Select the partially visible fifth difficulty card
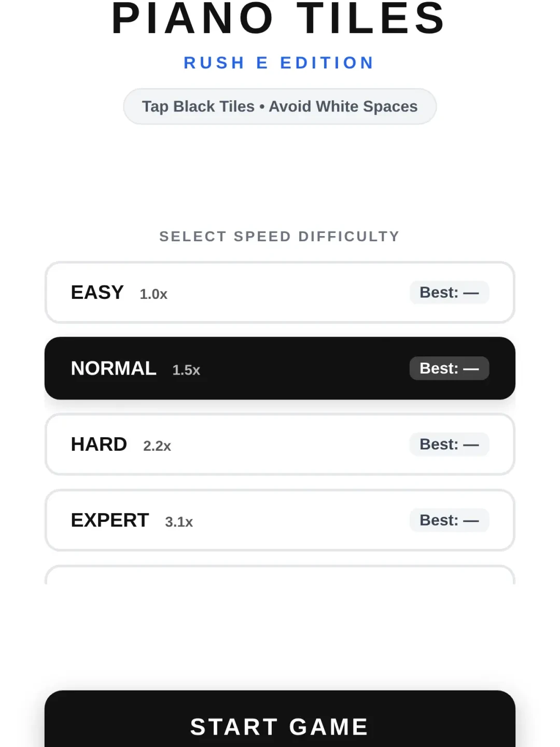The width and height of the screenshot is (560, 747). click(x=280, y=575)
